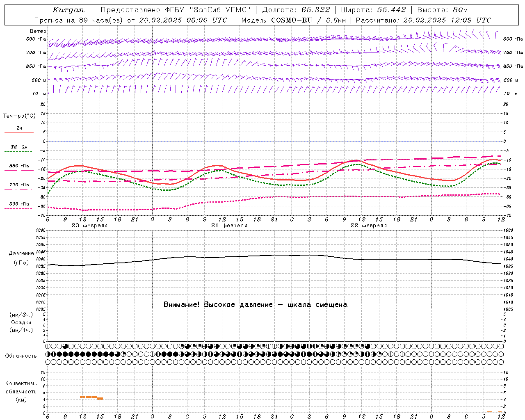Click the orange convective cloud bar
Viewport: 525px width, 420px height.
pos(91,397)
